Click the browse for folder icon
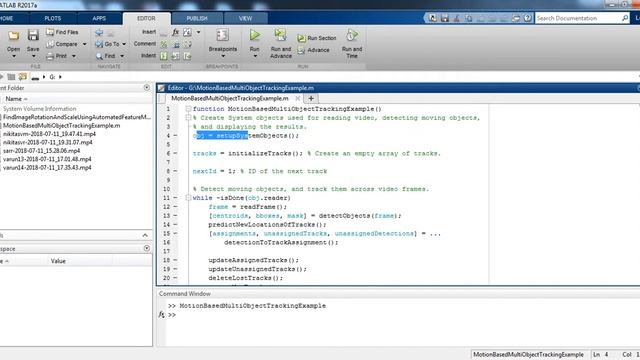 23,77
